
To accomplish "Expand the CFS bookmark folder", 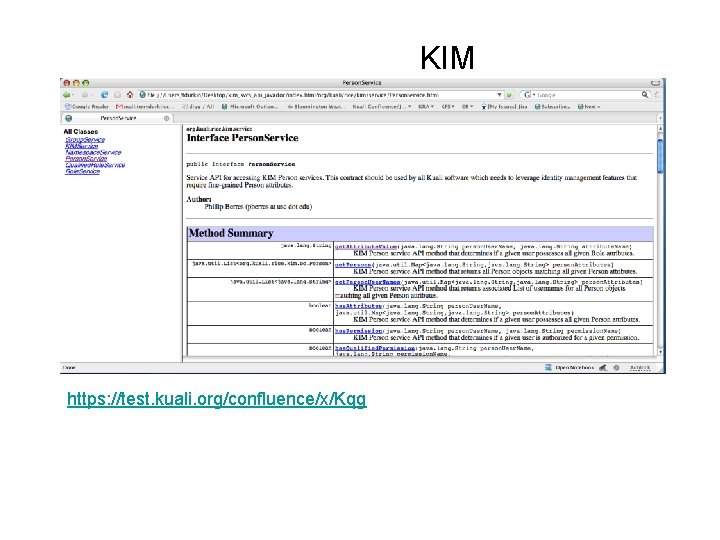I will click(x=448, y=107).
